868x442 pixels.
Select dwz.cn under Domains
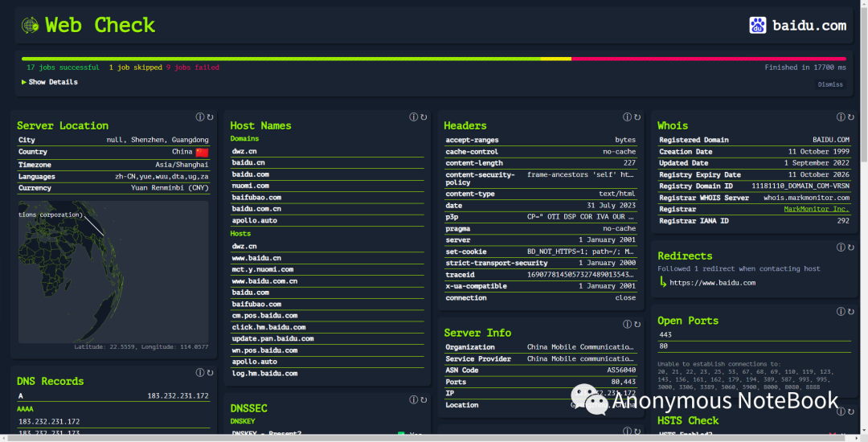[x=327, y=151]
